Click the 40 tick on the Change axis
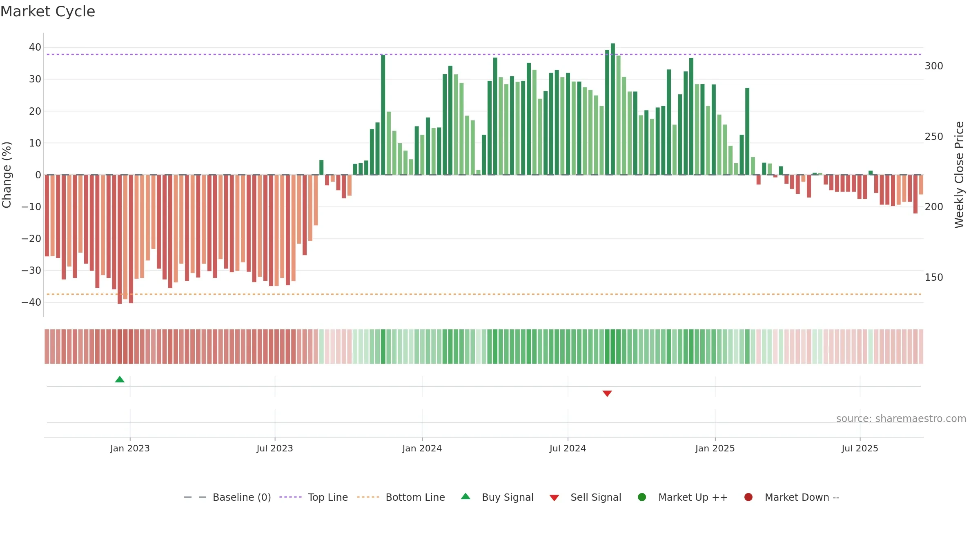Viewport: 980px width, 551px height. click(x=35, y=47)
